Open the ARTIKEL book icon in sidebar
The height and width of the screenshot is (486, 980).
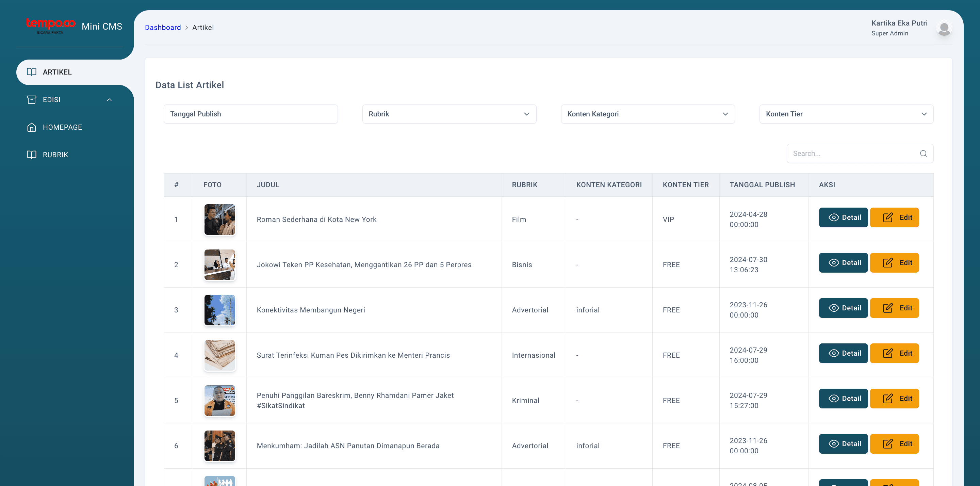pyautogui.click(x=32, y=72)
